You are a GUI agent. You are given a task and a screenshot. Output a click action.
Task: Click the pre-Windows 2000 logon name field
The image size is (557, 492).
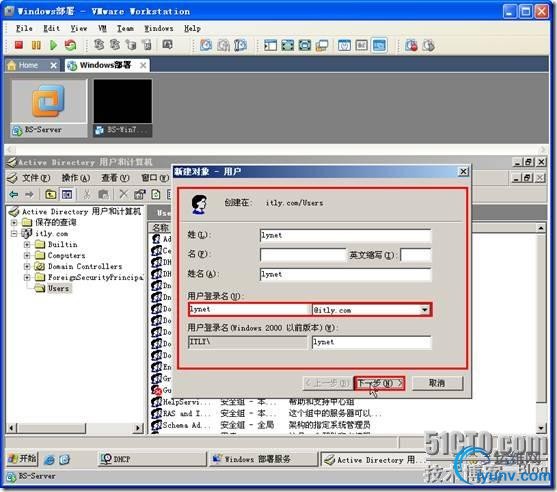coord(372,342)
